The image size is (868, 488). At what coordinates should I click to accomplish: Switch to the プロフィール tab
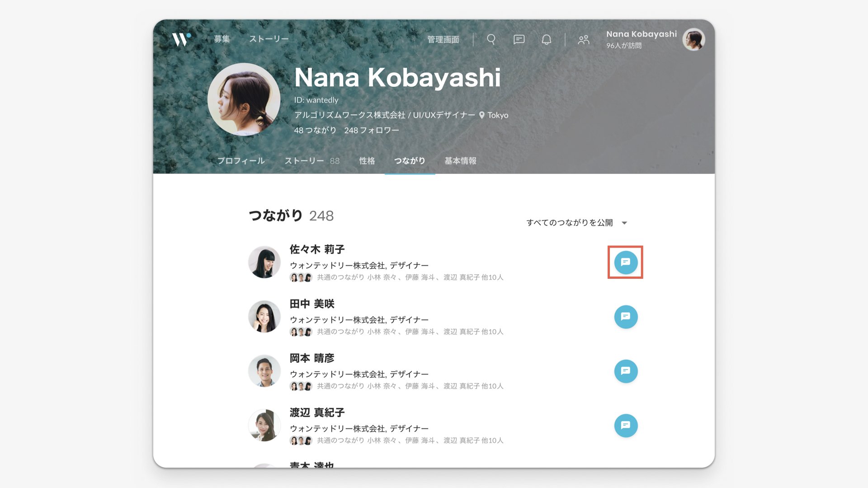241,161
